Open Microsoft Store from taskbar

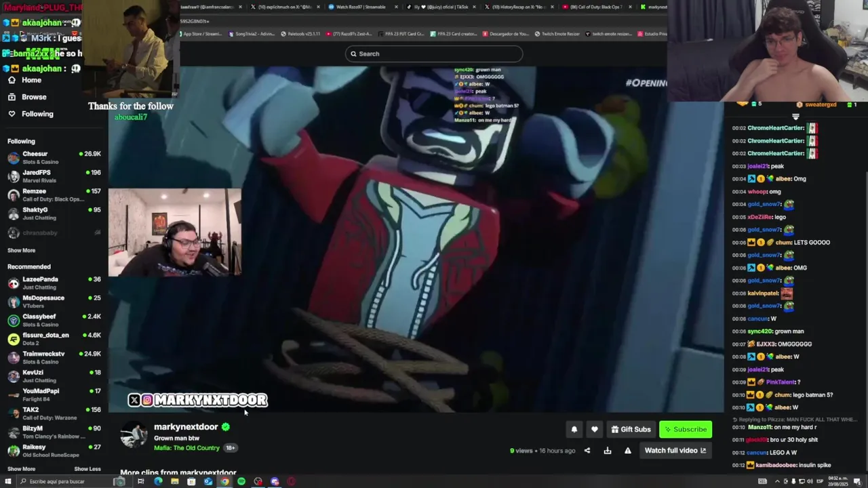point(191,481)
